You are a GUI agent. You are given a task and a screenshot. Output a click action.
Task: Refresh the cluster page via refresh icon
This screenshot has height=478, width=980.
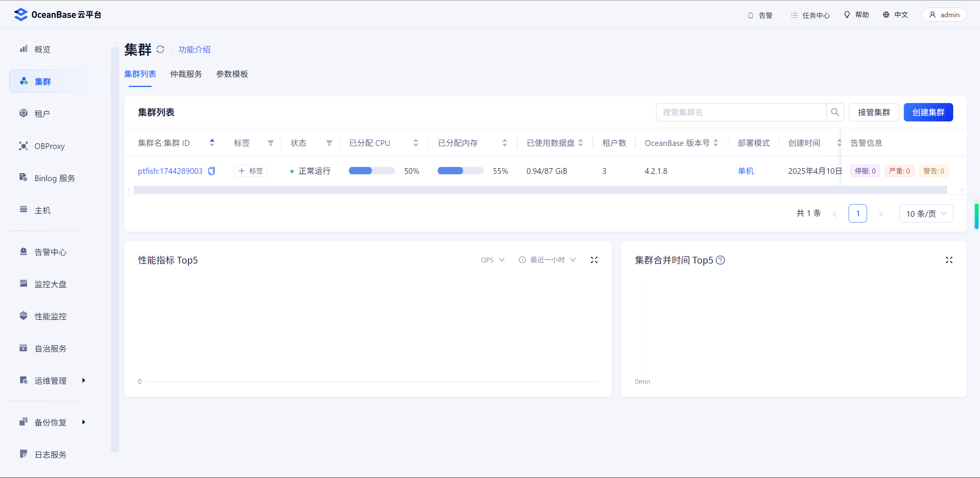160,49
